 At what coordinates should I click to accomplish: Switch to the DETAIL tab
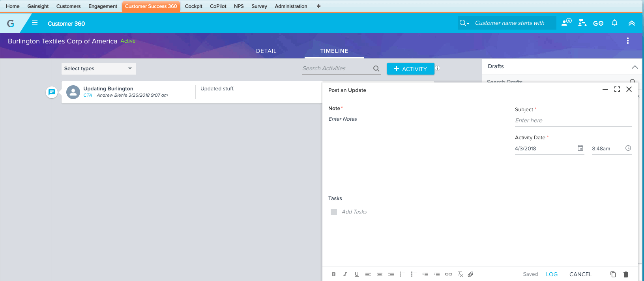click(266, 51)
